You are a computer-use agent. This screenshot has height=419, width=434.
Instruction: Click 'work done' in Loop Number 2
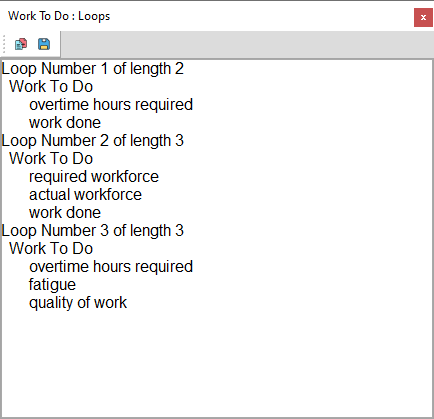coord(65,213)
